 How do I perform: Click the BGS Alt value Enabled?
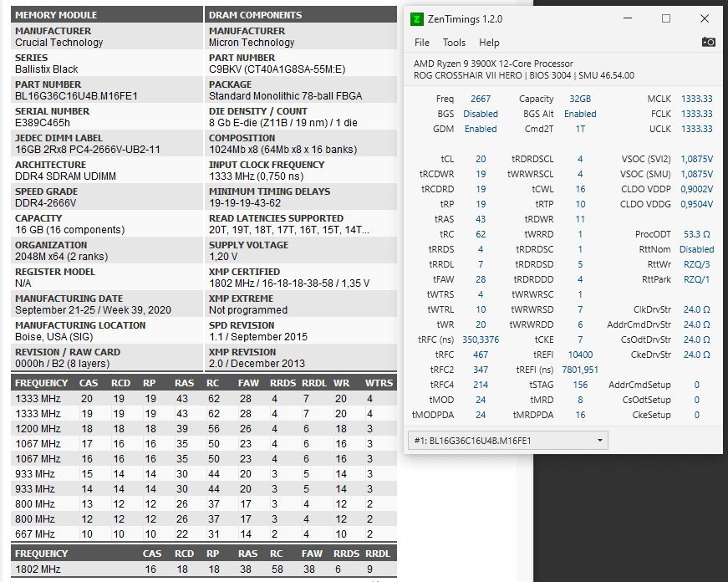(580, 114)
